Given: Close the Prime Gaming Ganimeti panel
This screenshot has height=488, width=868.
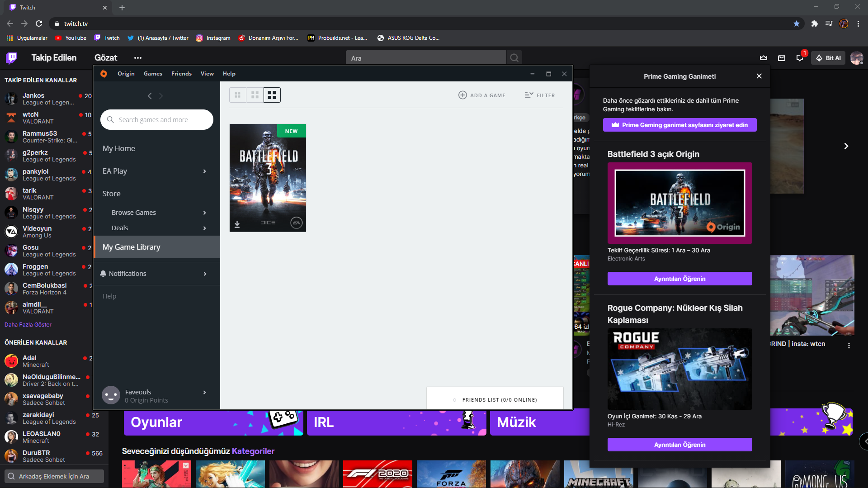Looking at the screenshot, I should (759, 76).
